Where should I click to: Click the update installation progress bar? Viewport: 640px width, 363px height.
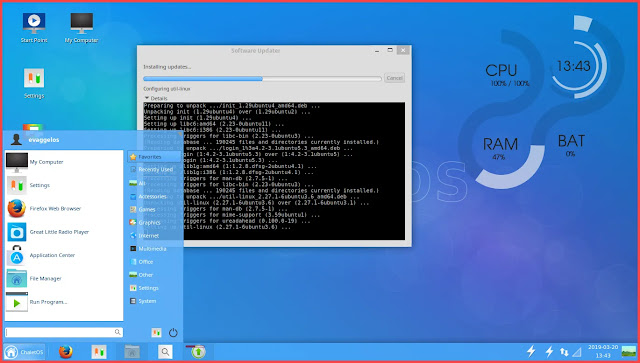tap(262, 78)
